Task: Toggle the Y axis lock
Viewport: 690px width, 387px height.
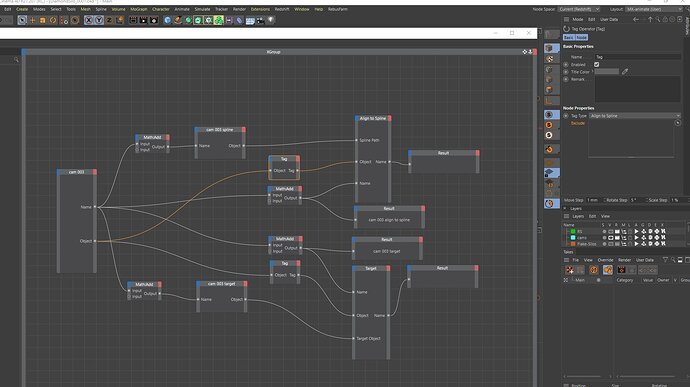Action: [99, 20]
